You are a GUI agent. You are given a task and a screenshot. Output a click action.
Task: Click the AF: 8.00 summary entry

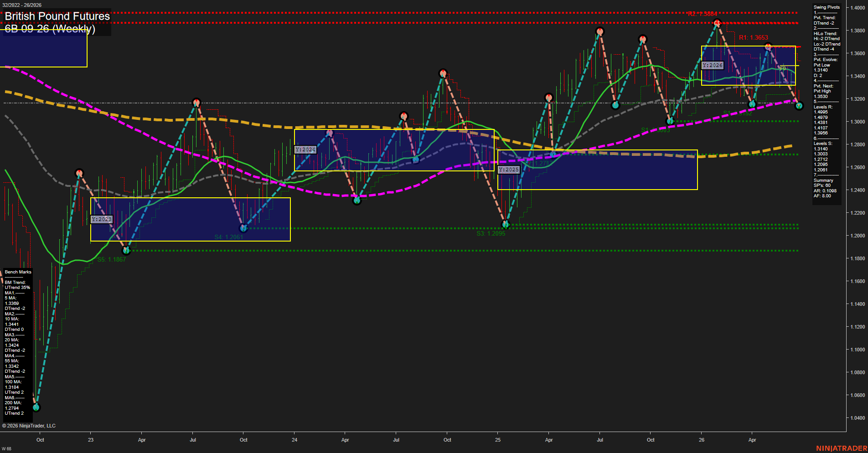click(822, 196)
